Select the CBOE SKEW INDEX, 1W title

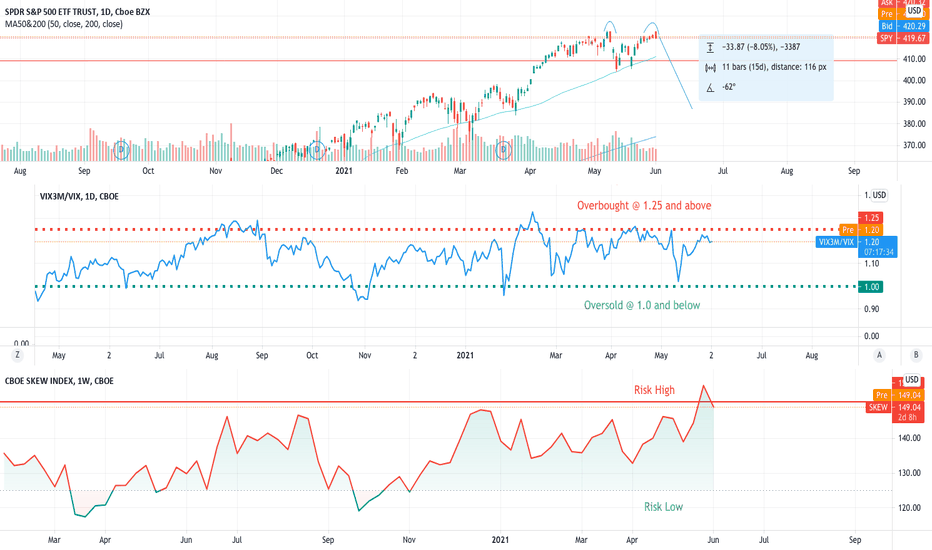coord(59,381)
